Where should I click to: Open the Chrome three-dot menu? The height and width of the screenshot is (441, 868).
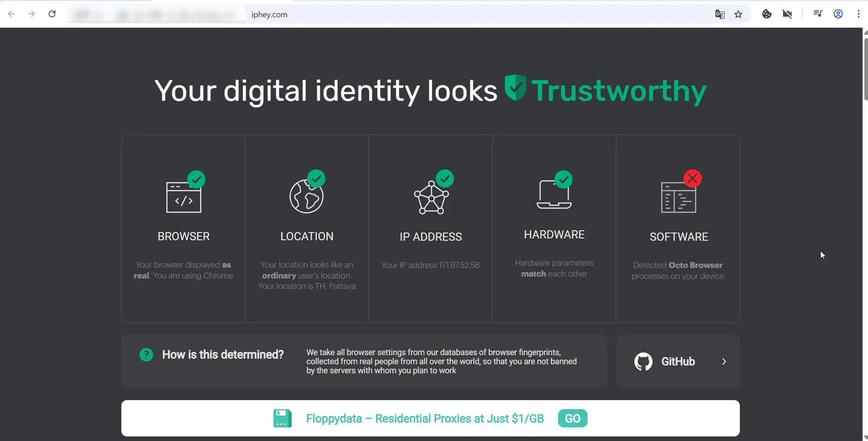(x=858, y=14)
